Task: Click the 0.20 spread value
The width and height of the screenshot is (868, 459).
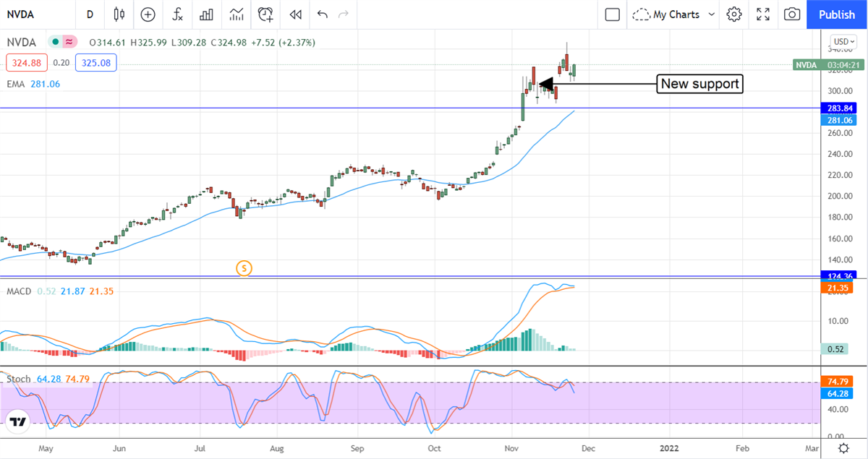Action: coord(61,63)
